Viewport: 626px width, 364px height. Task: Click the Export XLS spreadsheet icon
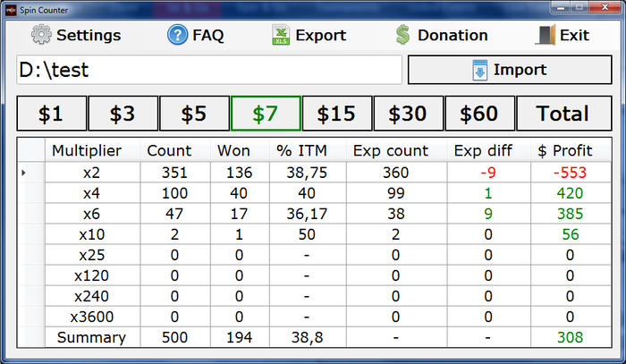point(281,35)
